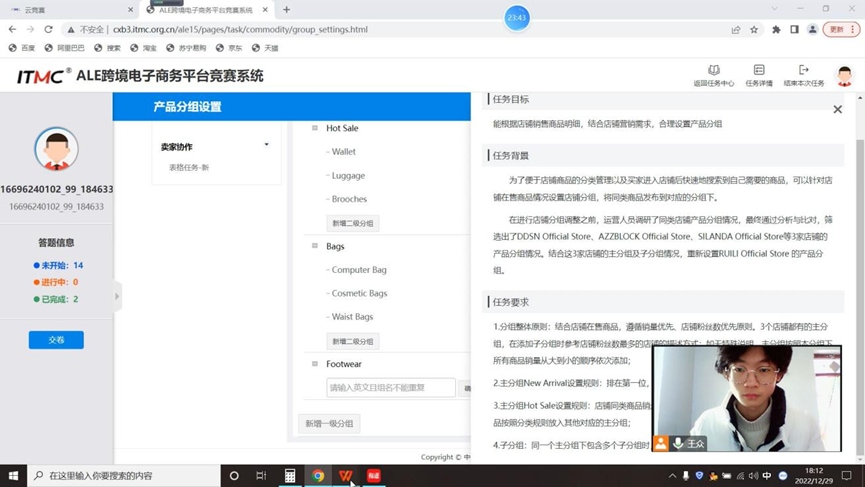The image size is (865, 487).
Task: Collapse the left sidebar with arrow handle
Action: tap(117, 296)
